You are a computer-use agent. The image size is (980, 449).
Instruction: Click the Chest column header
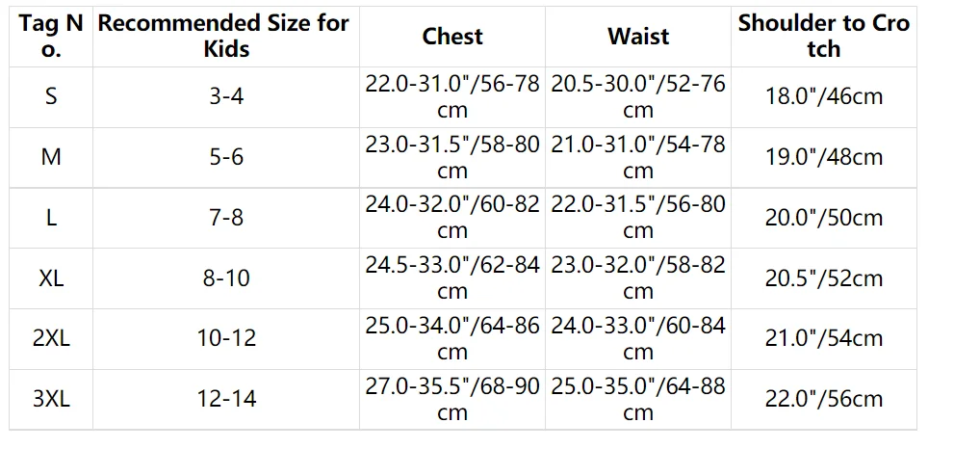[452, 37]
